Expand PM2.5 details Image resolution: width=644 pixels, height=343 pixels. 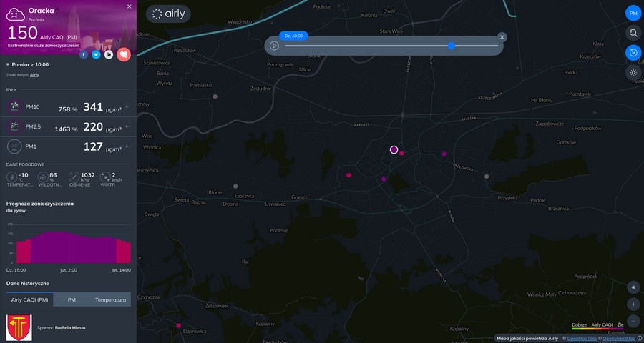tap(127, 126)
